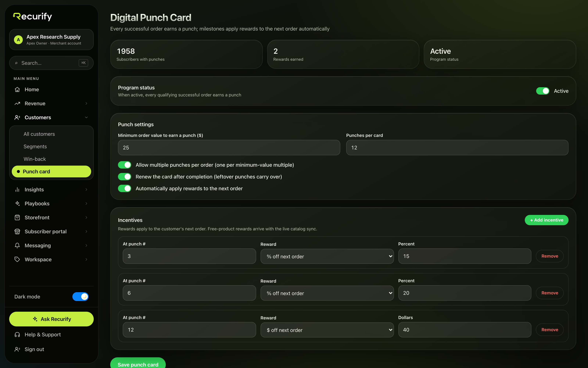This screenshot has height=368, width=588.
Task: Expand the Insights menu chevron
Action: [x=86, y=190]
